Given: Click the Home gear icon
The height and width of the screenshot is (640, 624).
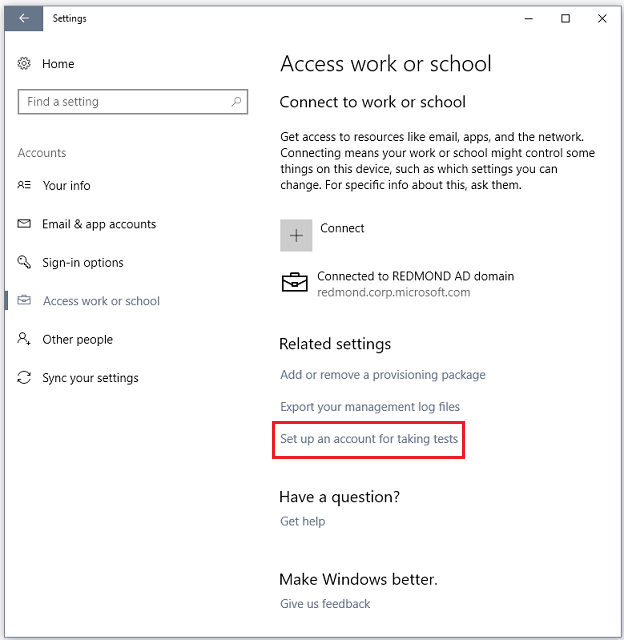Looking at the screenshot, I should point(24,64).
